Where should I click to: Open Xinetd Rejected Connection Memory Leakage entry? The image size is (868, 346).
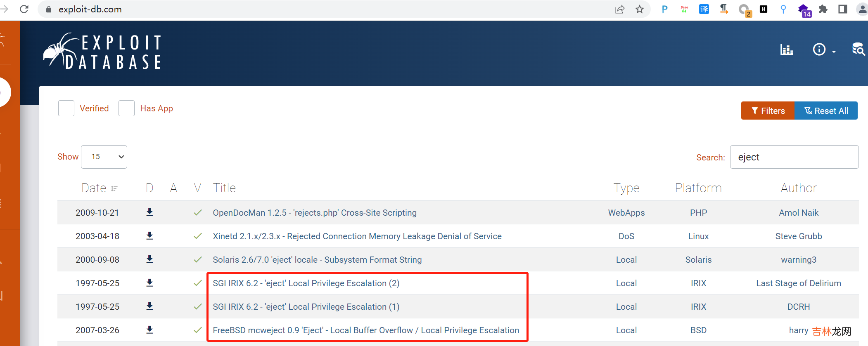[357, 236]
